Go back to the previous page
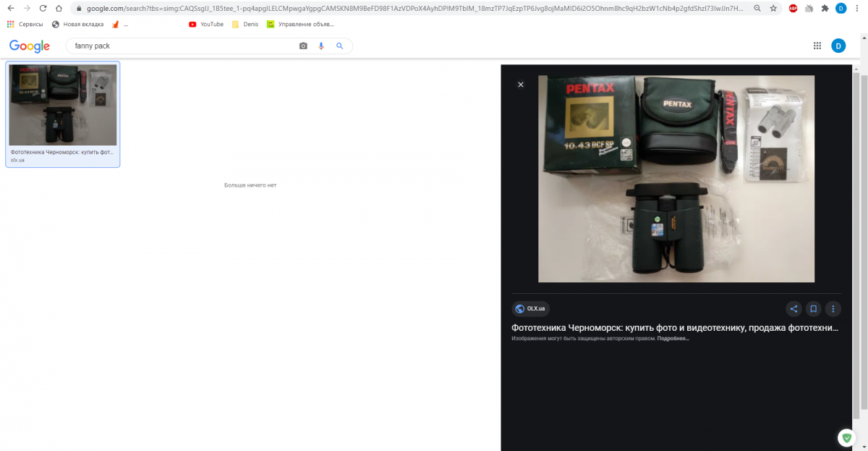 click(x=11, y=8)
